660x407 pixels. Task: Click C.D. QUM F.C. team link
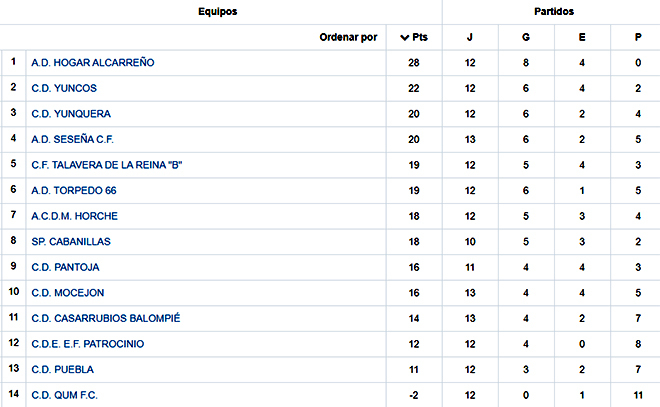[64, 395]
